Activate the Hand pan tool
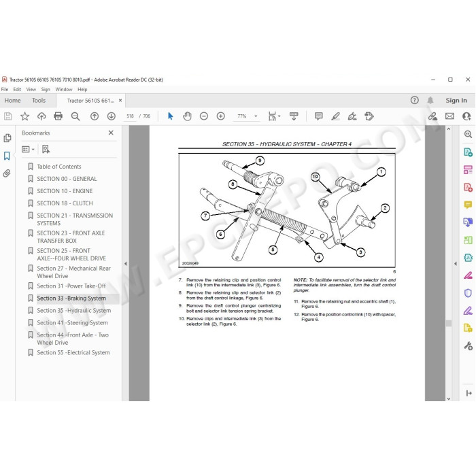The height and width of the screenshot is (476, 476). 187,116
